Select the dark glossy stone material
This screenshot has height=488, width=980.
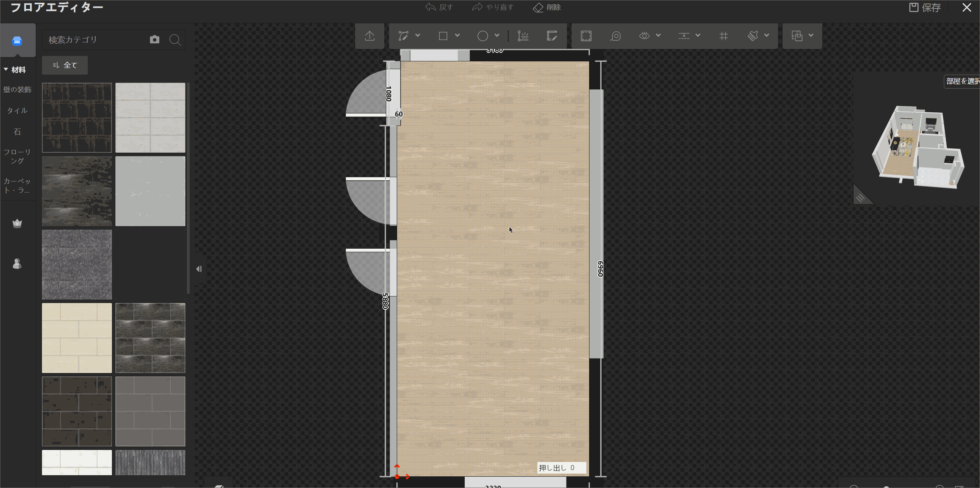click(x=77, y=191)
